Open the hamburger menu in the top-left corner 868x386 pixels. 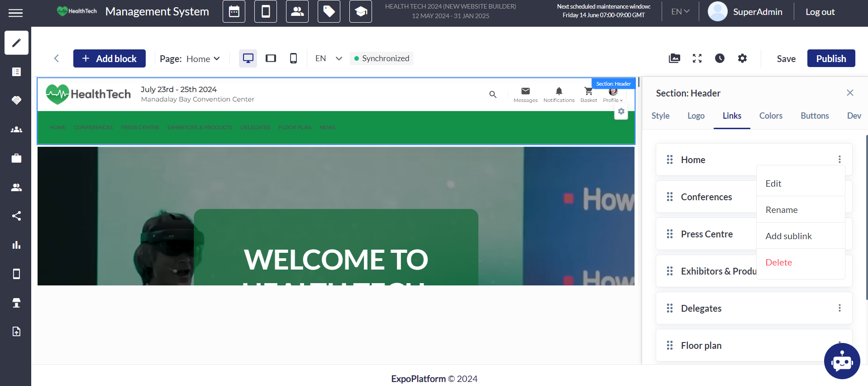click(15, 13)
